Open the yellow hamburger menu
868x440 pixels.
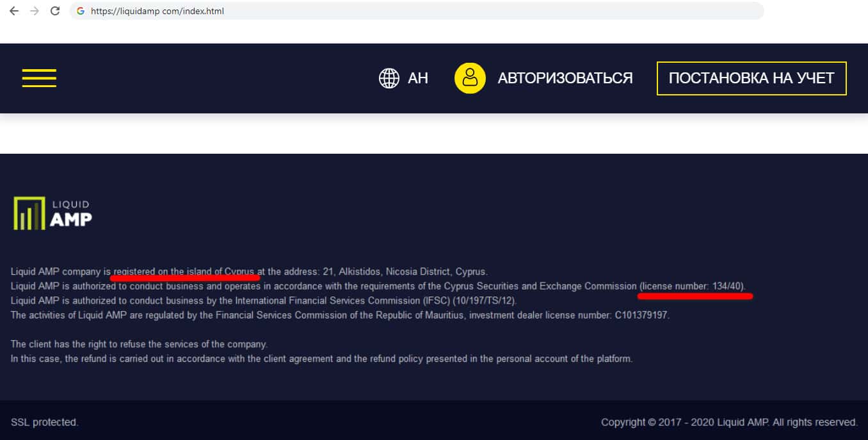pos(39,78)
